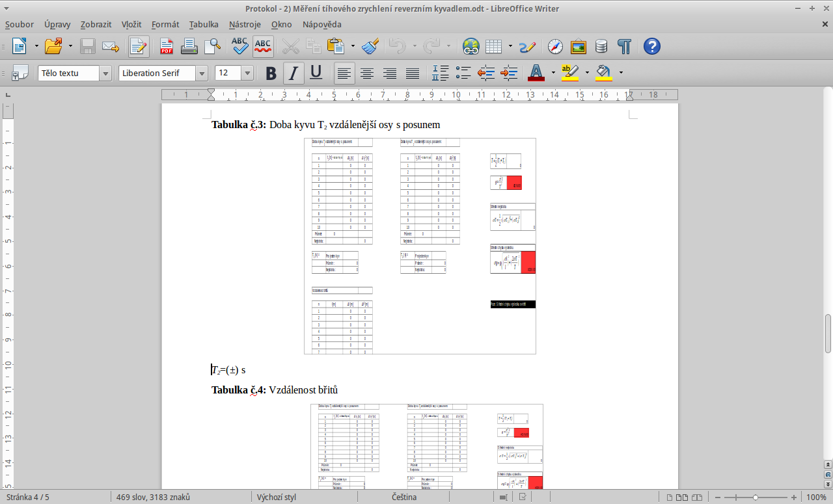Zoom in with the plus icon

click(794, 497)
